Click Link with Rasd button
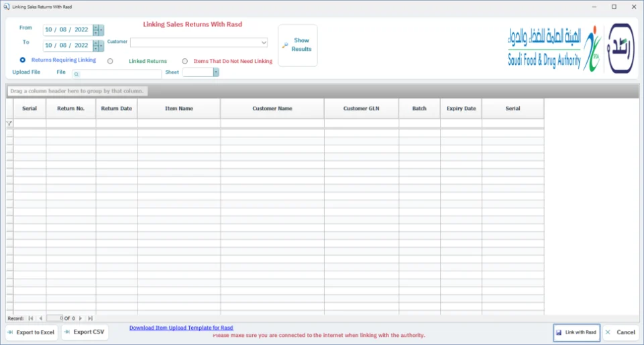The height and width of the screenshot is (345, 644). click(576, 332)
